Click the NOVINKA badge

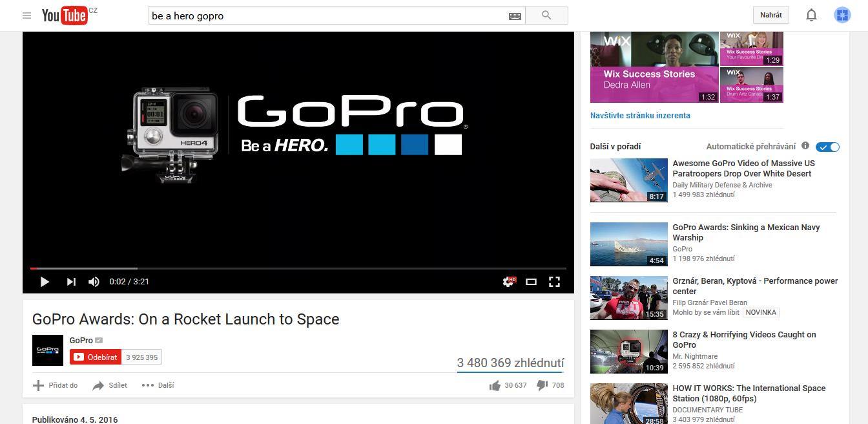click(761, 312)
